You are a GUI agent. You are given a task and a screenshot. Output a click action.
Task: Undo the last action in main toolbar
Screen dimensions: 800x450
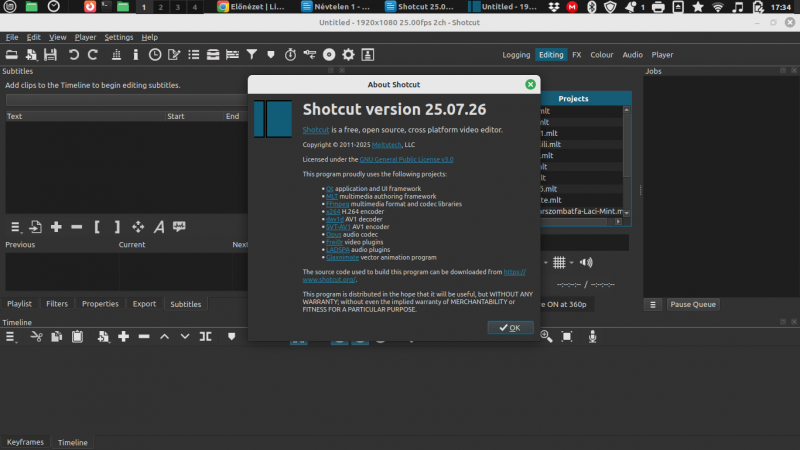click(73, 55)
